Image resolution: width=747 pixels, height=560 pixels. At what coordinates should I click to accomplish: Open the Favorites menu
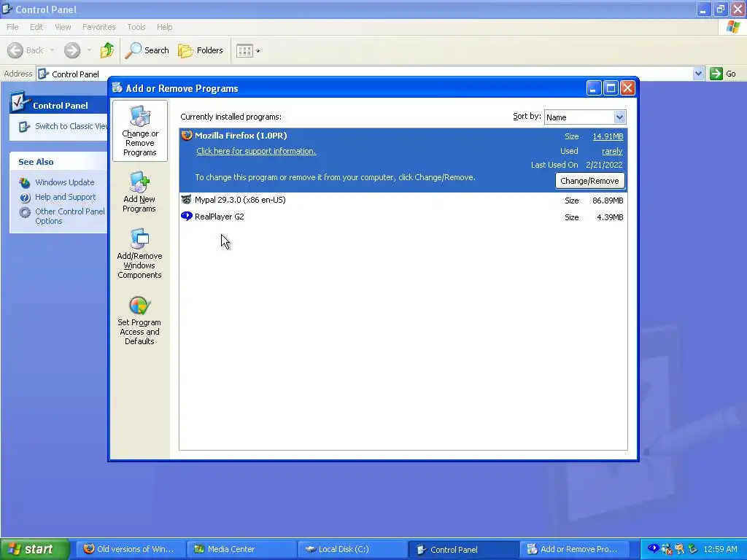click(99, 27)
